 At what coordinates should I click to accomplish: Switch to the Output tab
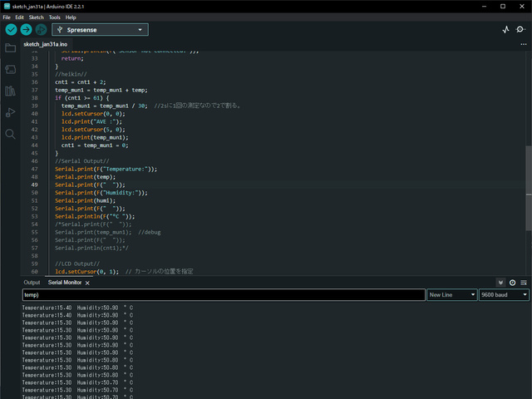pyautogui.click(x=32, y=283)
